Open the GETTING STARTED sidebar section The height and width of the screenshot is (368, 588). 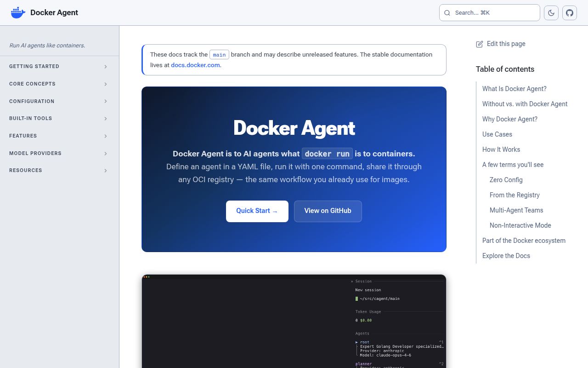(59, 66)
